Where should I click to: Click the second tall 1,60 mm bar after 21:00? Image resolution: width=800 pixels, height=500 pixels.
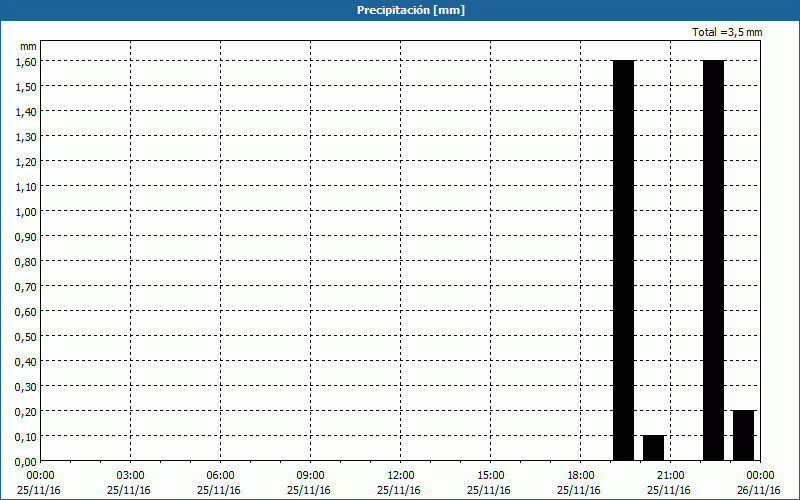pos(713,260)
